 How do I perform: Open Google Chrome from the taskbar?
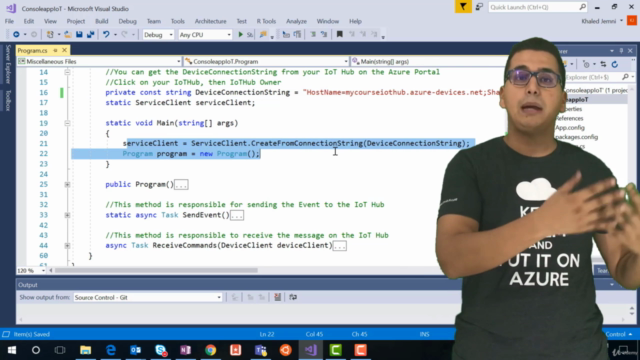tap(211, 350)
